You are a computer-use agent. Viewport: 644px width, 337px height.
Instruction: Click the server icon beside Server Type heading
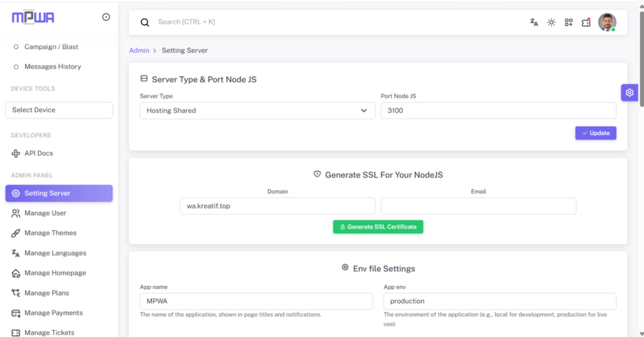coord(144,79)
